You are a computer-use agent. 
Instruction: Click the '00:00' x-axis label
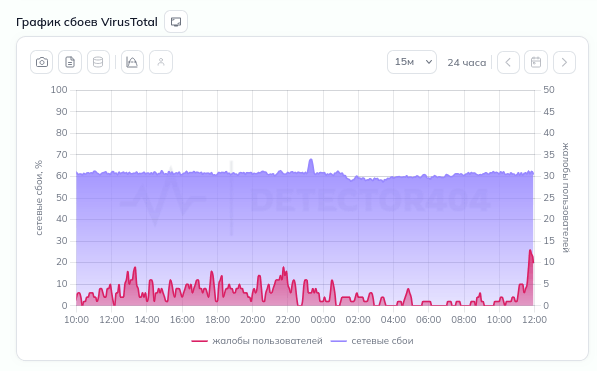pos(323,319)
